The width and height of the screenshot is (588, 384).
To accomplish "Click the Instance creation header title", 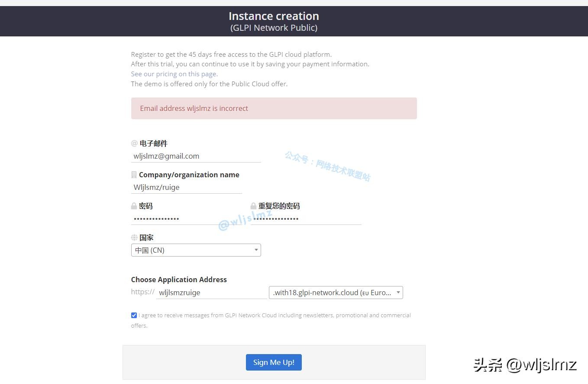I will point(274,16).
